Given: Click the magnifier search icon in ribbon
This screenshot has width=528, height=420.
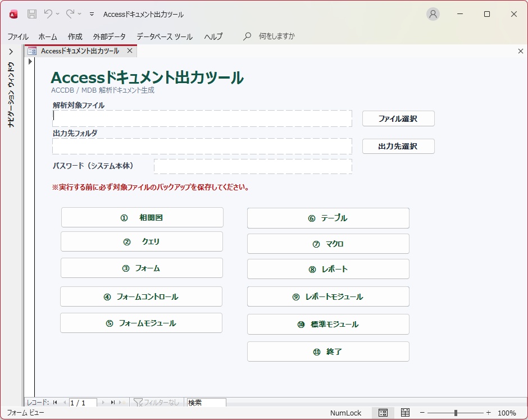Looking at the screenshot, I should 247,36.
